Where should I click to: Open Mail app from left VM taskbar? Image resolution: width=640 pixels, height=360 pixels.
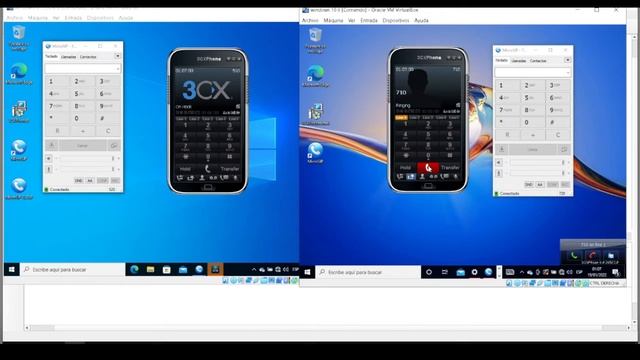182,269
